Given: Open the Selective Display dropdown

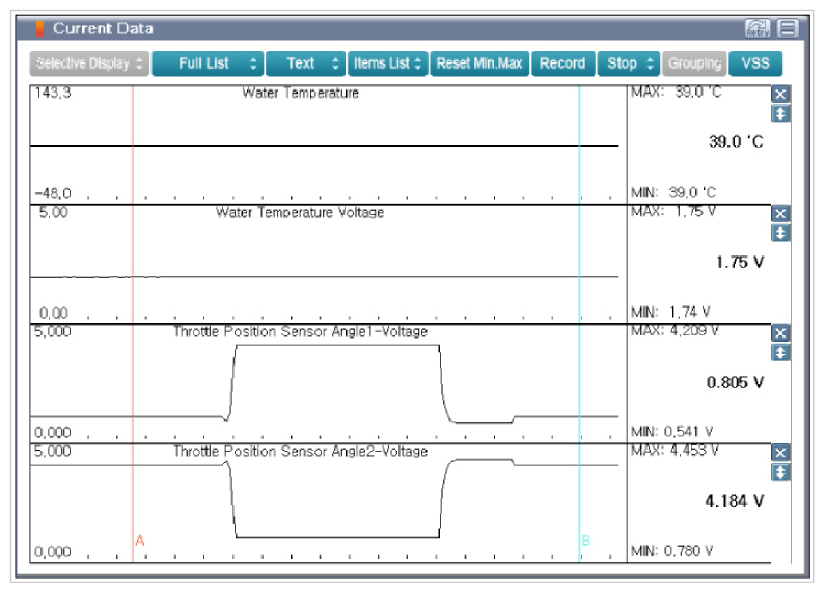Looking at the screenshot, I should pos(90,63).
